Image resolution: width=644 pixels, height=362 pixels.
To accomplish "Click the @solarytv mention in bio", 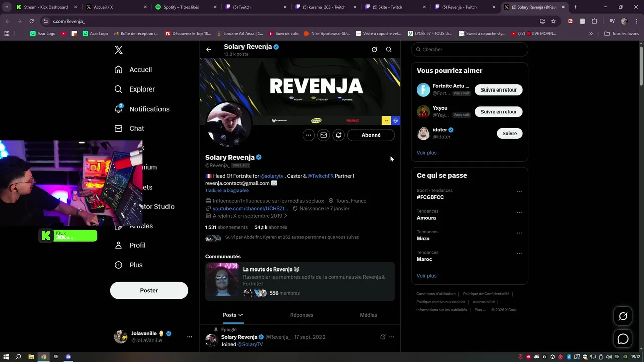I will pyautogui.click(x=272, y=176).
